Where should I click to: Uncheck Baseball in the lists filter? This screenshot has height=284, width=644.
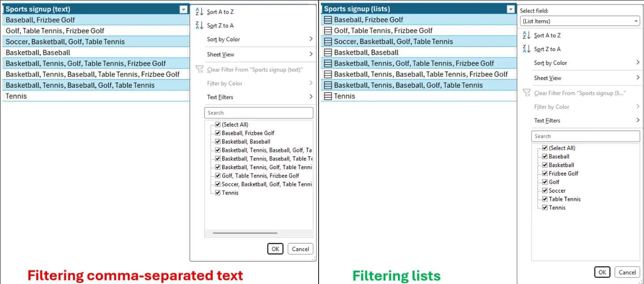point(545,156)
